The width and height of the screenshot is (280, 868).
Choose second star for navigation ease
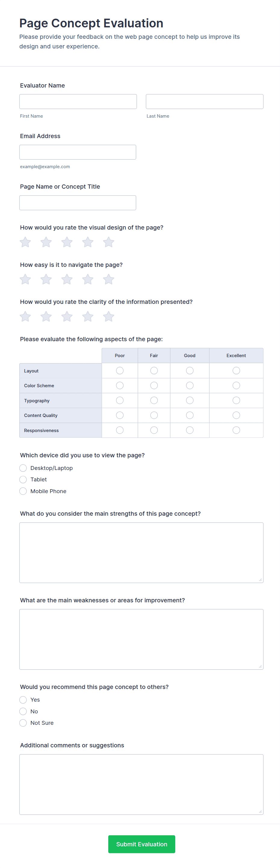click(x=46, y=279)
